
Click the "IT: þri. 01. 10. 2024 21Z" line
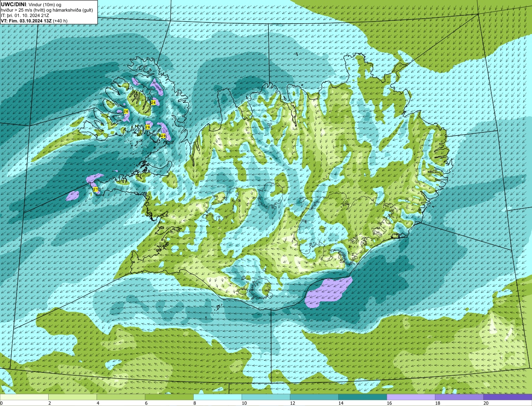coord(25,15)
